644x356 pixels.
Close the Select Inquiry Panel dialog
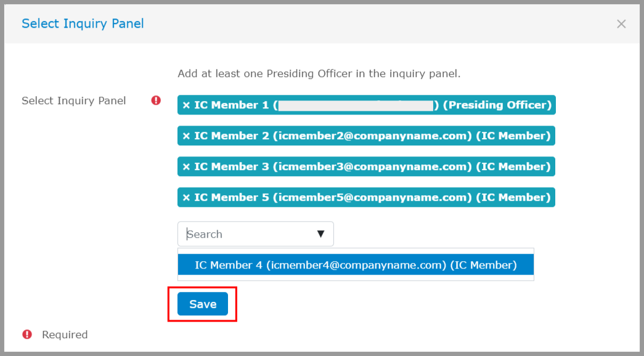pyautogui.click(x=621, y=24)
